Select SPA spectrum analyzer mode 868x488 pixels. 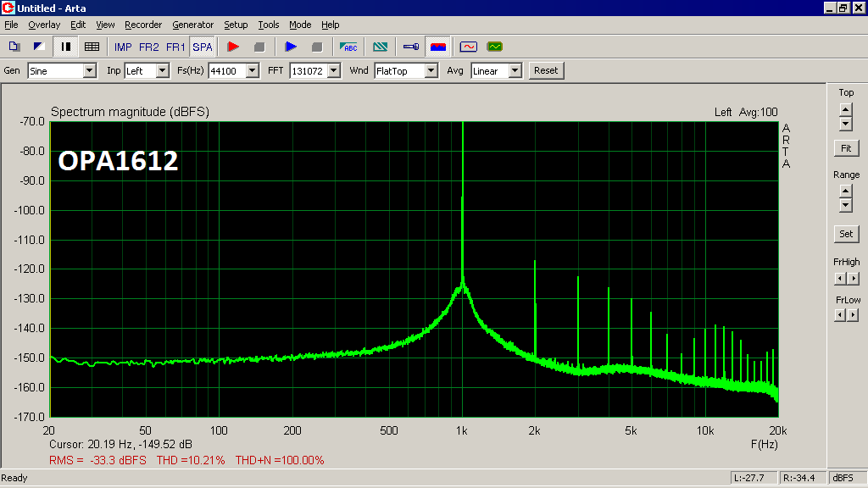(202, 47)
